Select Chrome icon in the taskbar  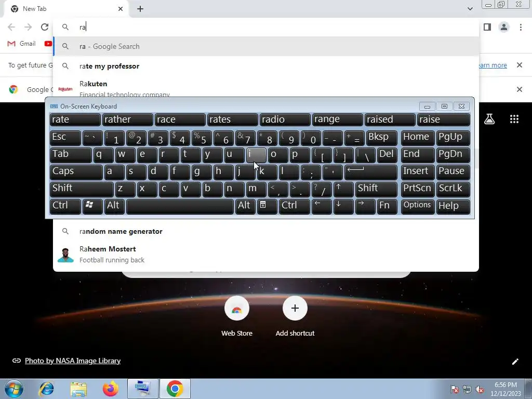tap(175, 389)
